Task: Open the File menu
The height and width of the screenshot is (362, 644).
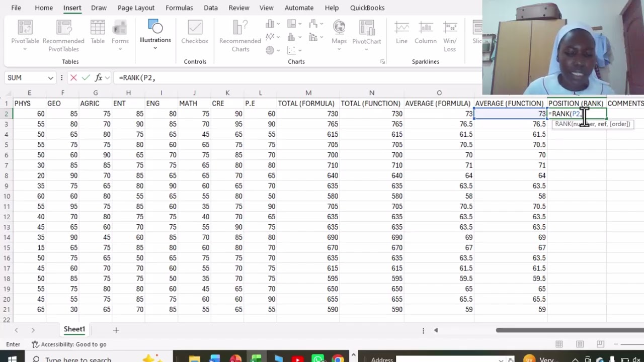Action: pyautogui.click(x=16, y=8)
